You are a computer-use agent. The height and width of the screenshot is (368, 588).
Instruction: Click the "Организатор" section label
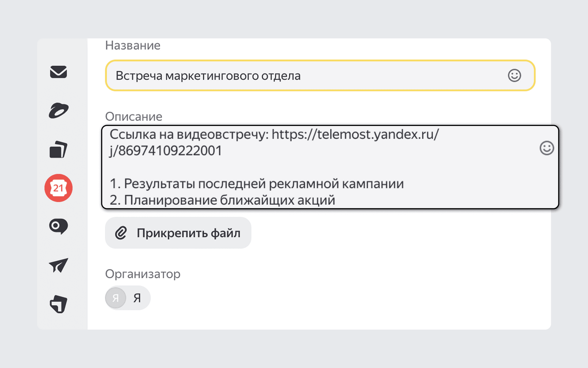(x=143, y=274)
